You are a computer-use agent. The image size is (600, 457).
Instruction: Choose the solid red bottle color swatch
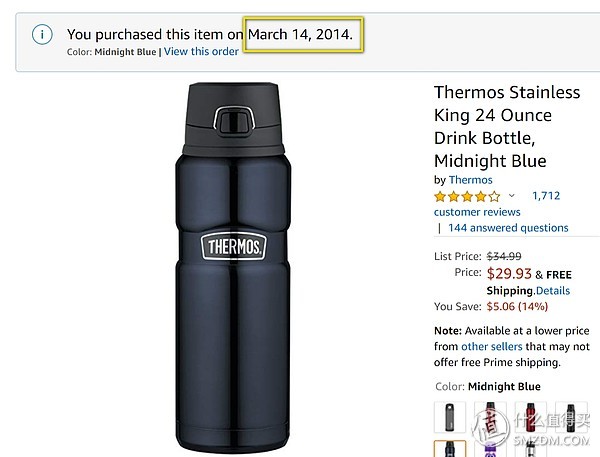tap(532, 417)
